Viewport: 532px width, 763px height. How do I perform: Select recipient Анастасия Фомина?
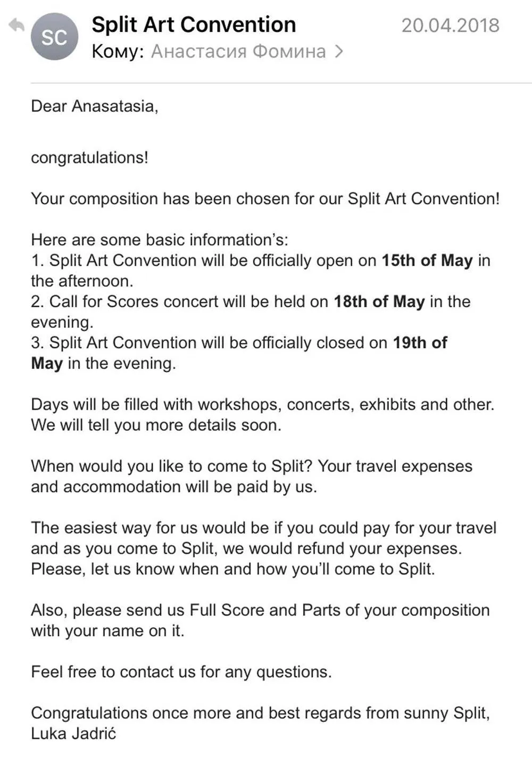238,52
